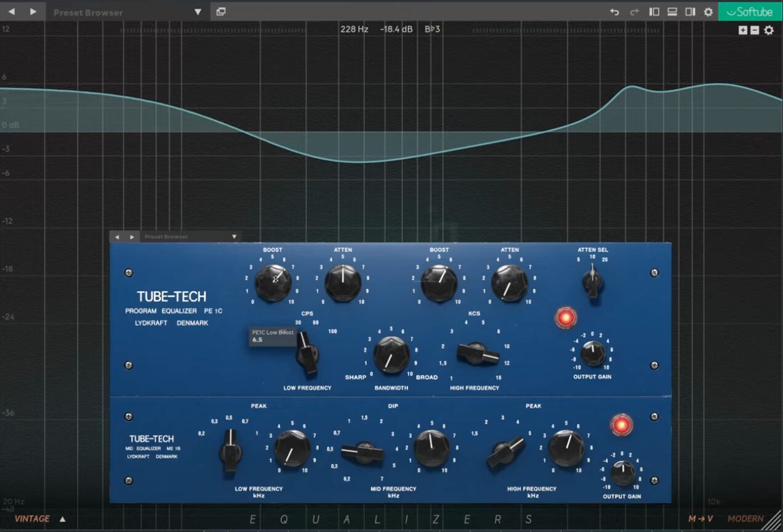Image resolution: width=783 pixels, height=532 pixels.
Task: Click the plus zoom icon on analyzer
Action: click(x=743, y=30)
